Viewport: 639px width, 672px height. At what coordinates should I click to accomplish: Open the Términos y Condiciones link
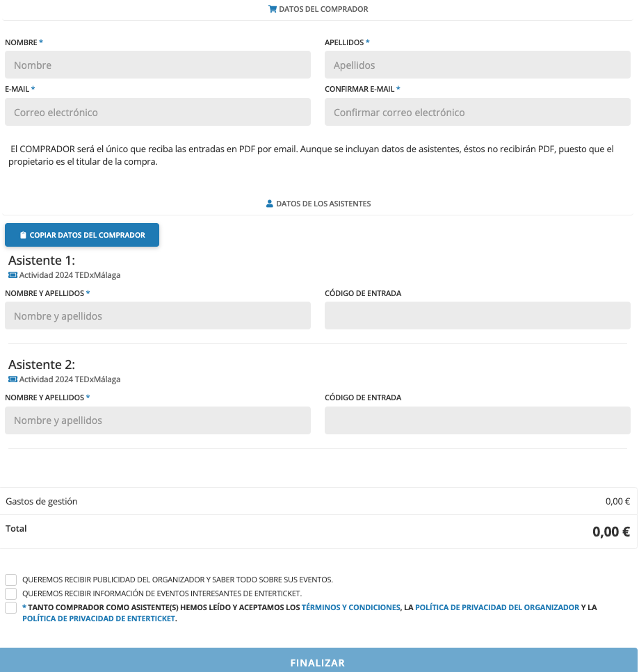(350, 607)
